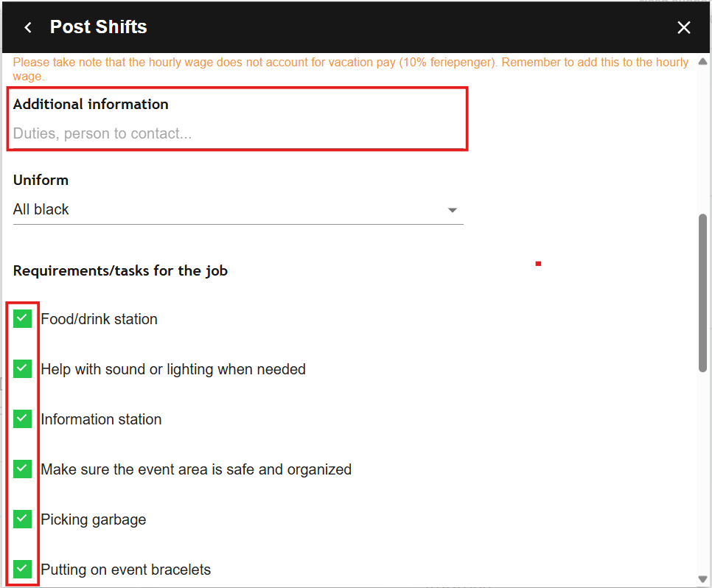
Task: Click the Post Shifts title
Action: click(99, 27)
